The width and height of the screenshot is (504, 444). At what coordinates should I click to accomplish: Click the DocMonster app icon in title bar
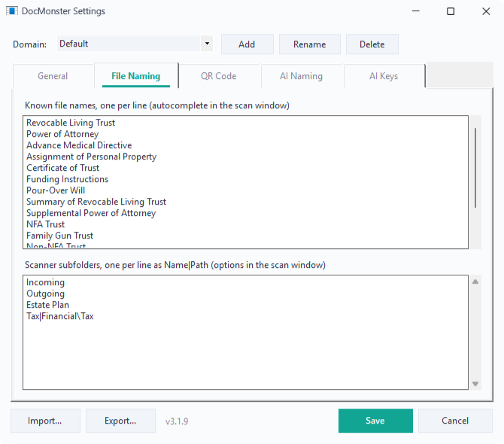click(x=11, y=11)
